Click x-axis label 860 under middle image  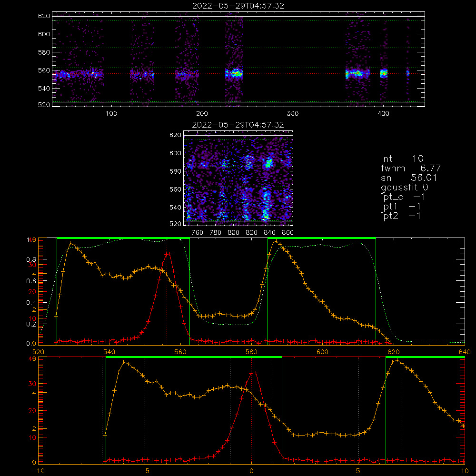[x=288, y=233]
